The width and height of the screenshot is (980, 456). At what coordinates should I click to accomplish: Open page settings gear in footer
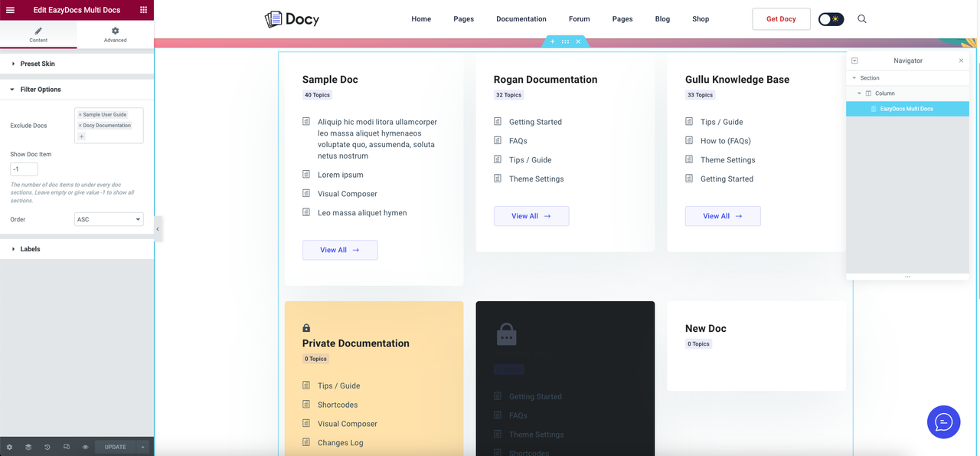tap(9, 447)
